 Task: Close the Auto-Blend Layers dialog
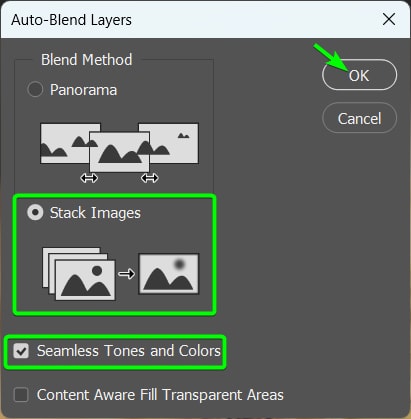coord(389,19)
